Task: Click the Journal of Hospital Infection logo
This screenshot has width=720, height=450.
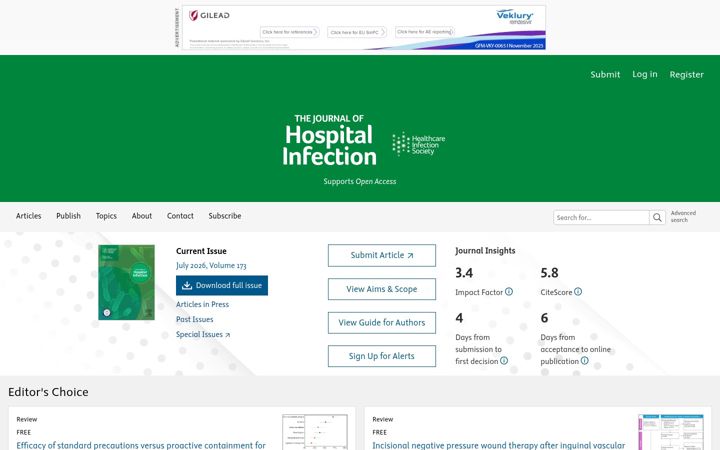Action: point(329,140)
